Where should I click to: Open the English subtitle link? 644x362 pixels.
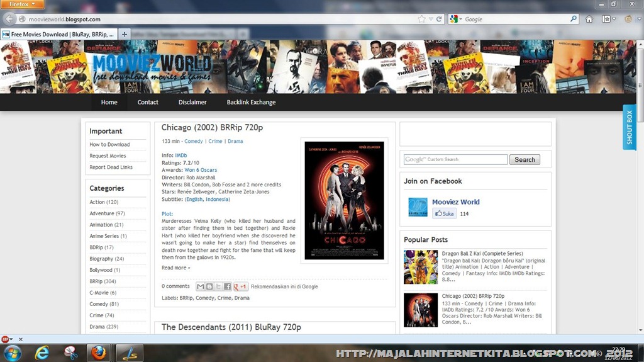click(x=194, y=199)
